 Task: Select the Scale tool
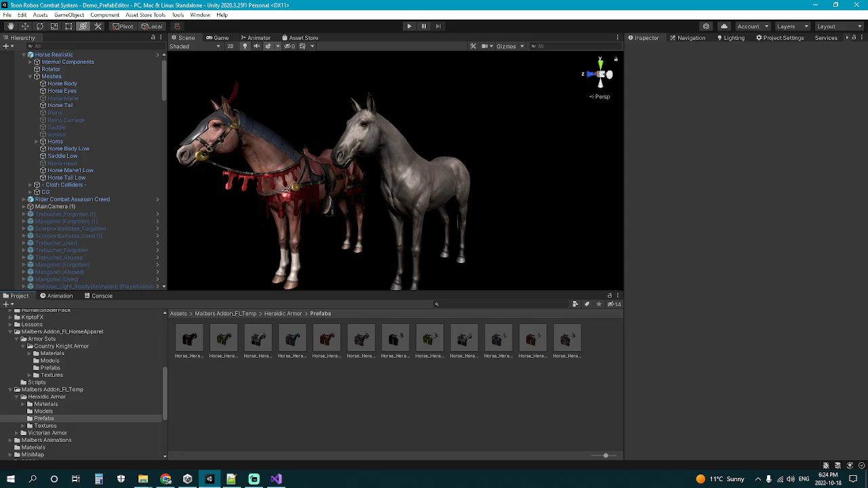click(54, 26)
